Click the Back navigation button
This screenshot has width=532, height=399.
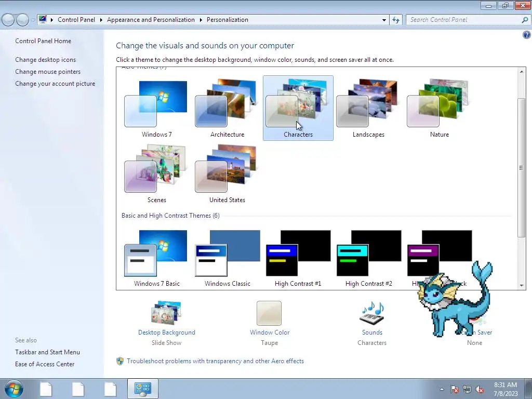pyautogui.click(x=8, y=20)
